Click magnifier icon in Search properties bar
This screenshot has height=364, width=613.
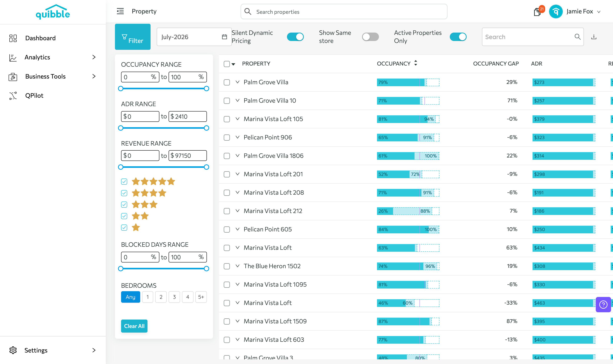[x=248, y=11]
